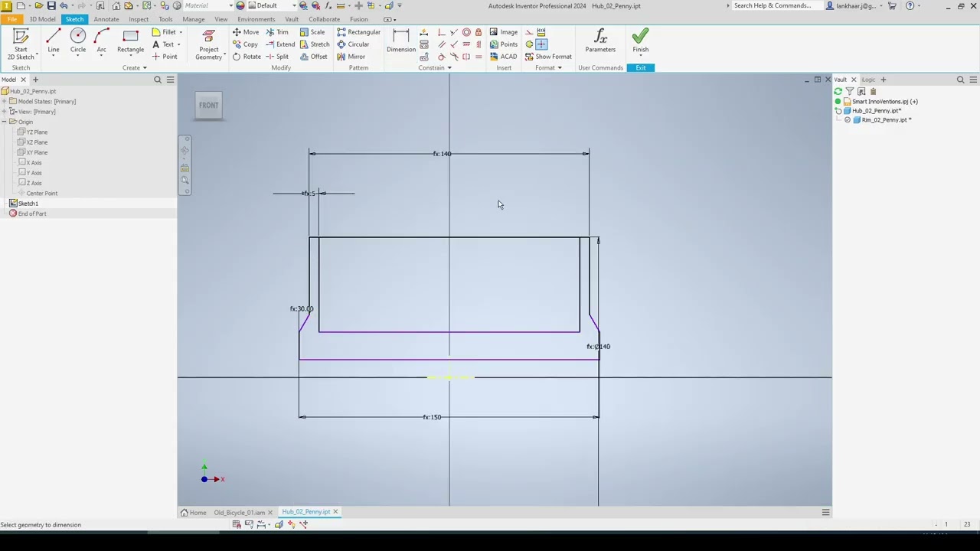This screenshot has width=980, height=551.
Task: Click the Point sketch tool
Action: [x=165, y=57]
